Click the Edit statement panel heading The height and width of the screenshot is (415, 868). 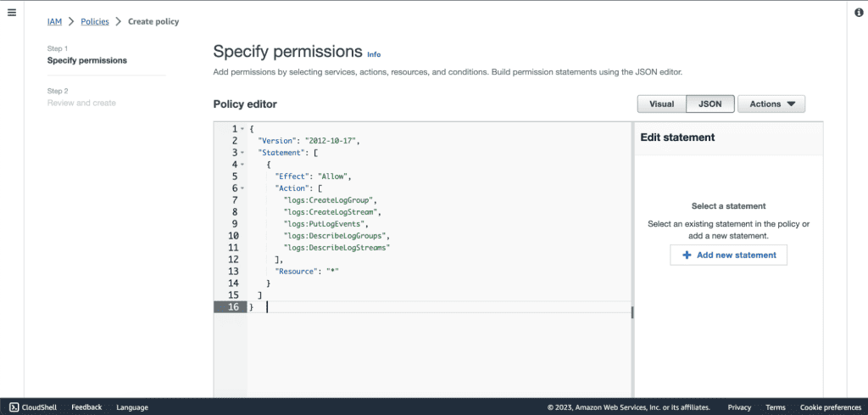pyautogui.click(x=677, y=137)
